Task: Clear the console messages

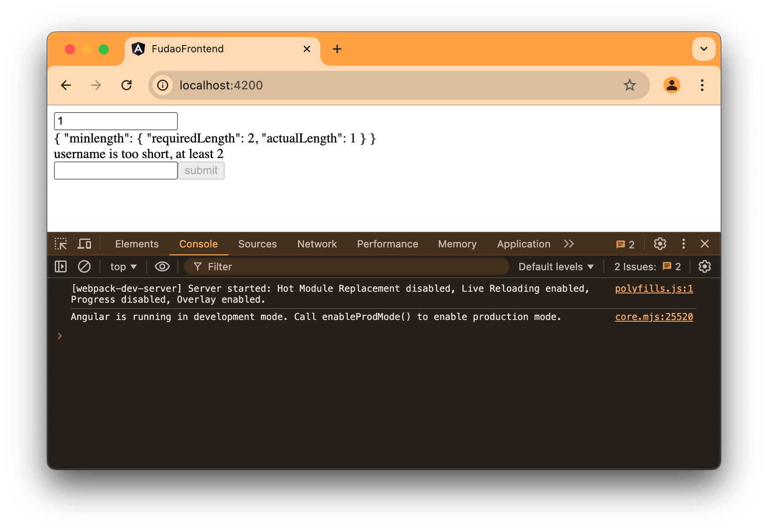Action: point(84,266)
